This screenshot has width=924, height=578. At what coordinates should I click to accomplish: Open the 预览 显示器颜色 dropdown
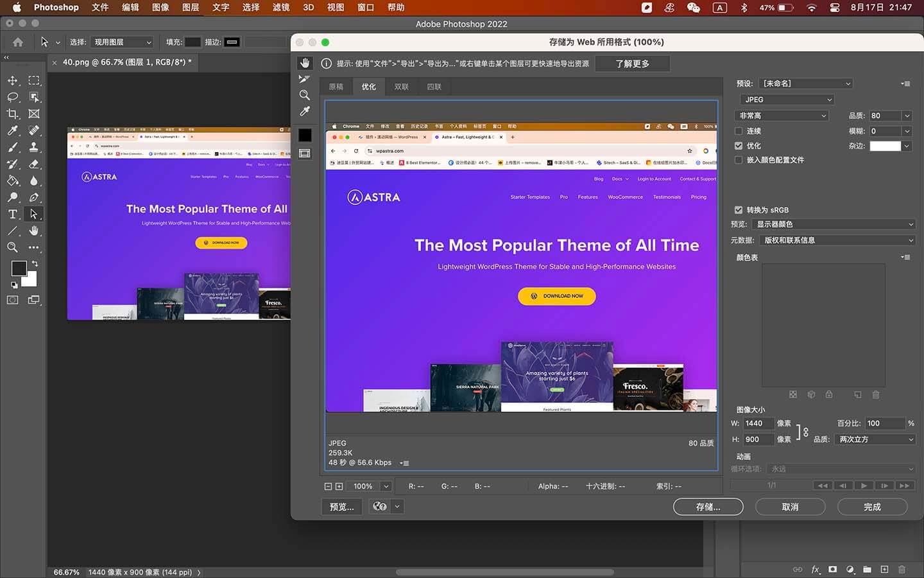(x=834, y=224)
